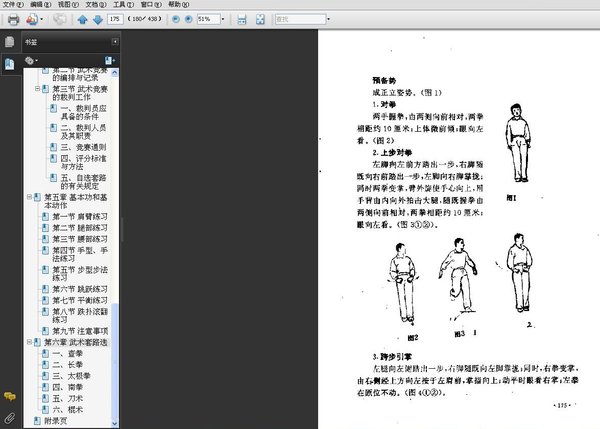Jump to bookmark 二、长拳
The width and height of the screenshot is (600, 429).
[67, 365]
